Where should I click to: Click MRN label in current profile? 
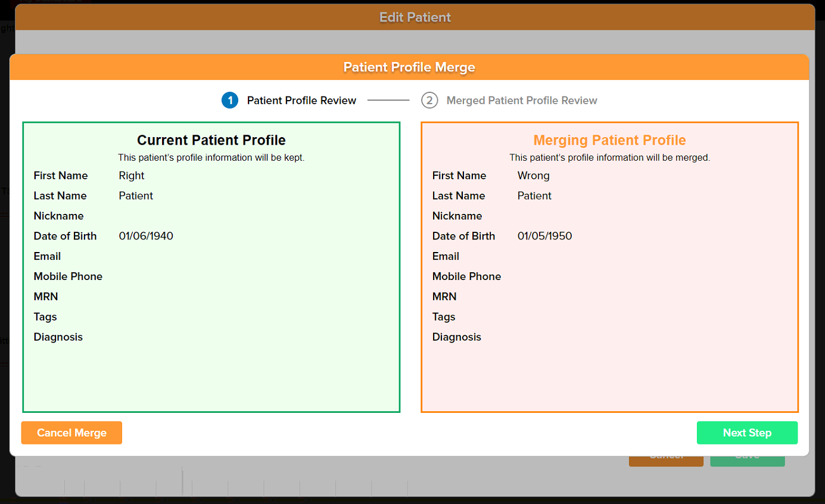pos(46,297)
